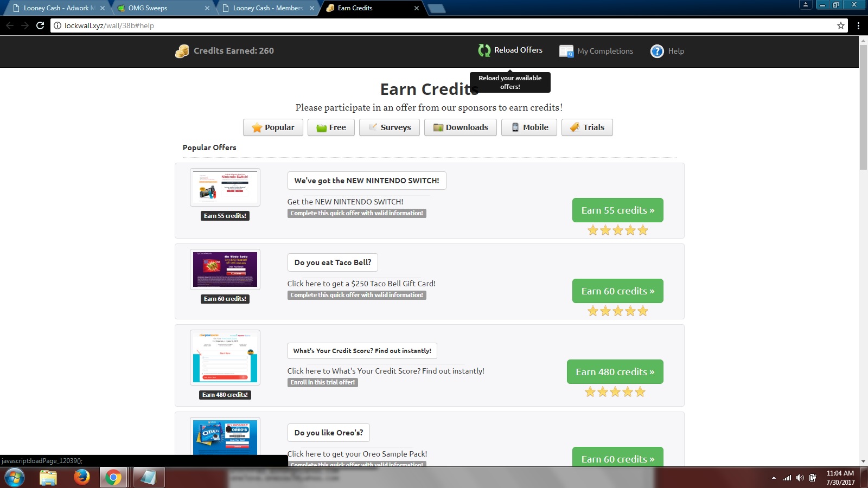The width and height of the screenshot is (868, 488).
Task: Click the network signal tray icon
Action: click(787, 478)
